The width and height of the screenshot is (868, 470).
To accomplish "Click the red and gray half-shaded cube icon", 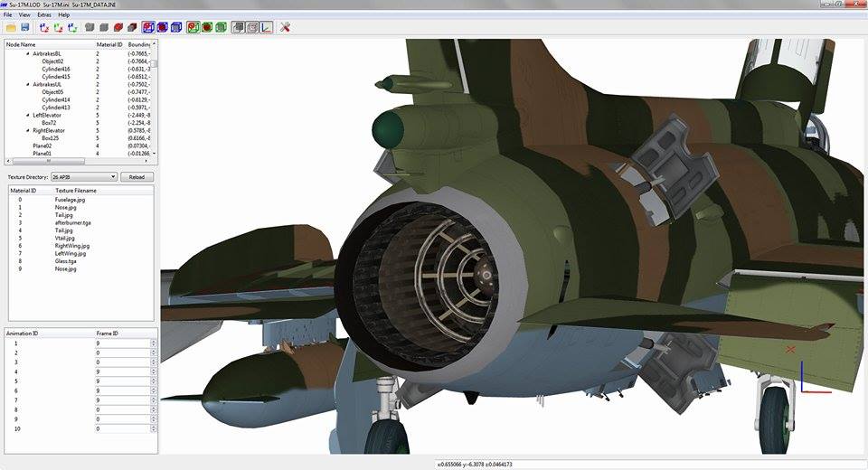I will (132, 27).
